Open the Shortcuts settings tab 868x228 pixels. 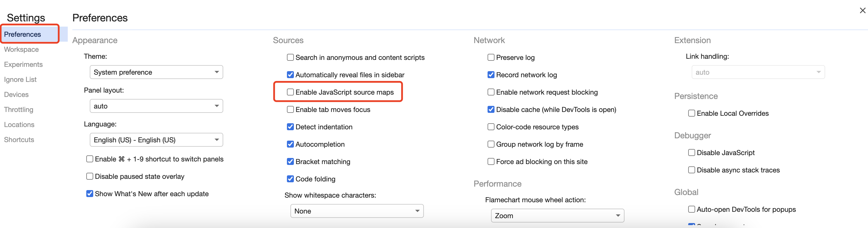(x=19, y=140)
